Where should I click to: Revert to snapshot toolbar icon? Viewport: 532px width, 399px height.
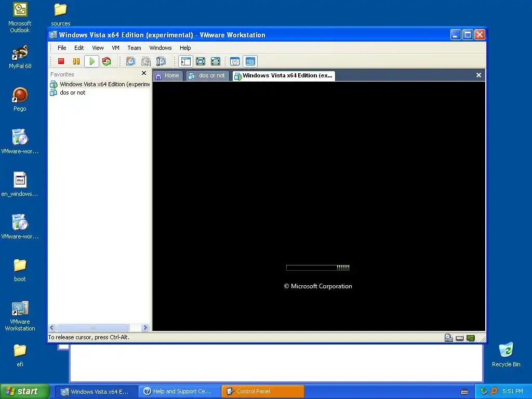click(146, 61)
